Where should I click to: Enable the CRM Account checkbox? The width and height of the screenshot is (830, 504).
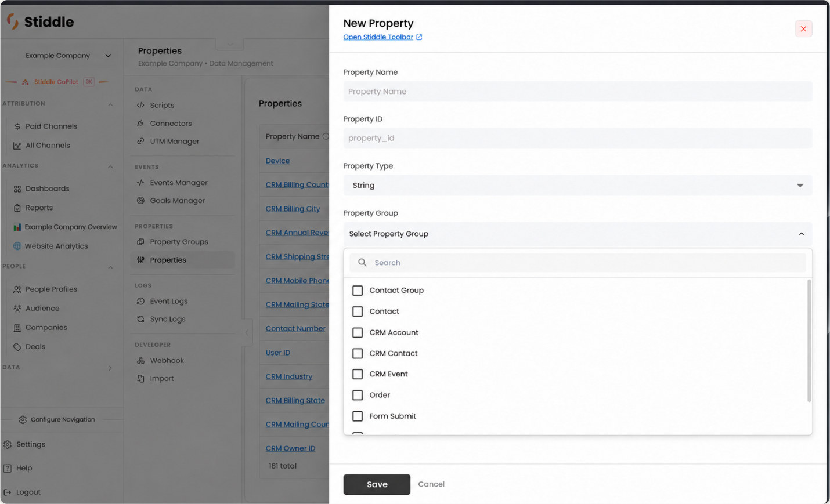tap(358, 332)
